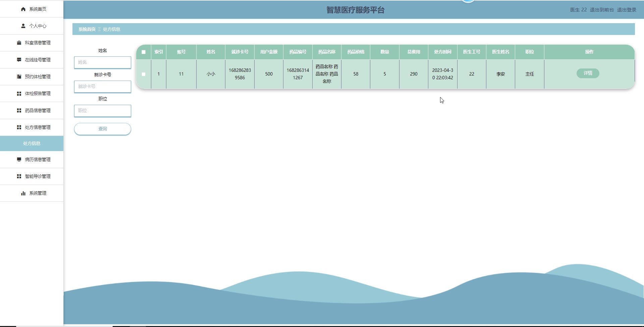Image resolution: width=644 pixels, height=327 pixels.
Task: Click the 总费用 column header
Action: 414,52
